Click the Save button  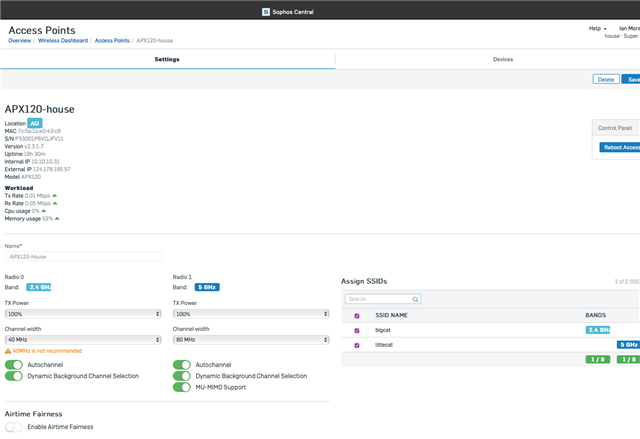[632, 79]
